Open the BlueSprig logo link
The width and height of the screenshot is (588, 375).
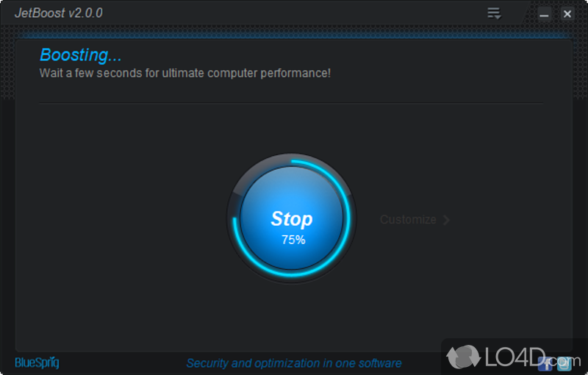(x=37, y=362)
